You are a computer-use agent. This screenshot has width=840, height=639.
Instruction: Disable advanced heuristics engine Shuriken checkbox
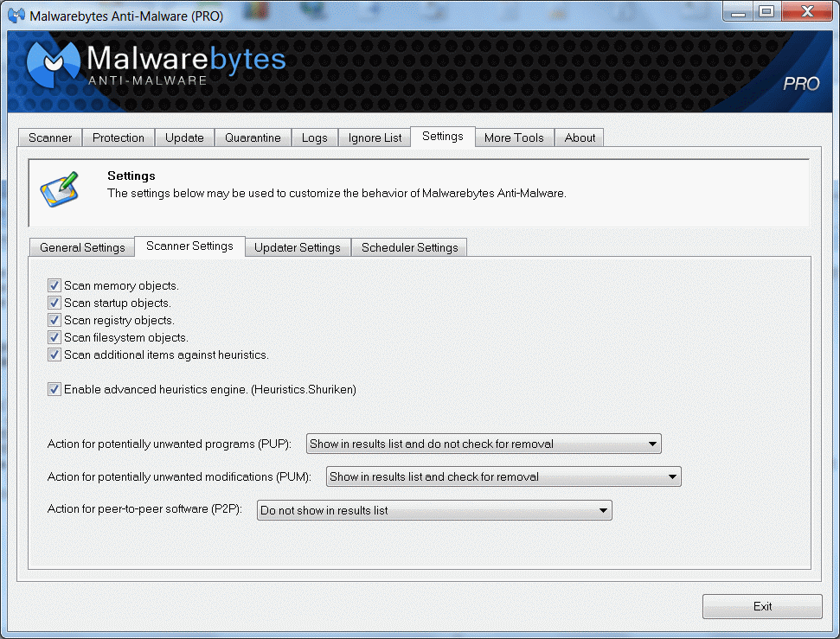pos(55,389)
